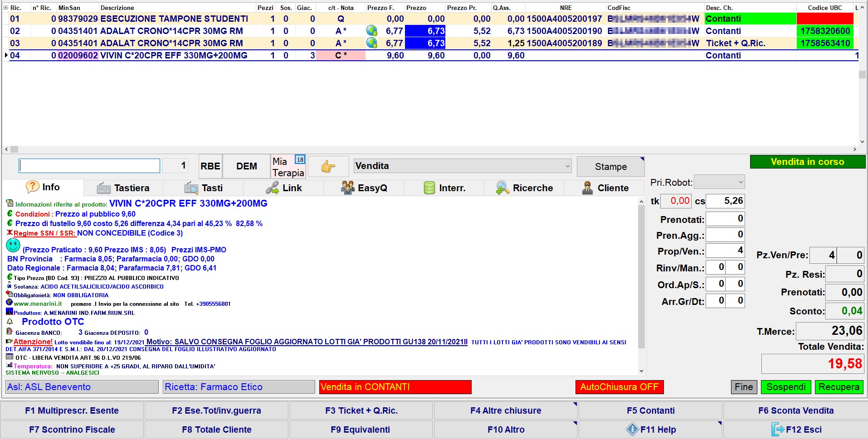Click the F12 Esci exit icon
The image size is (868, 439).
(778, 429)
